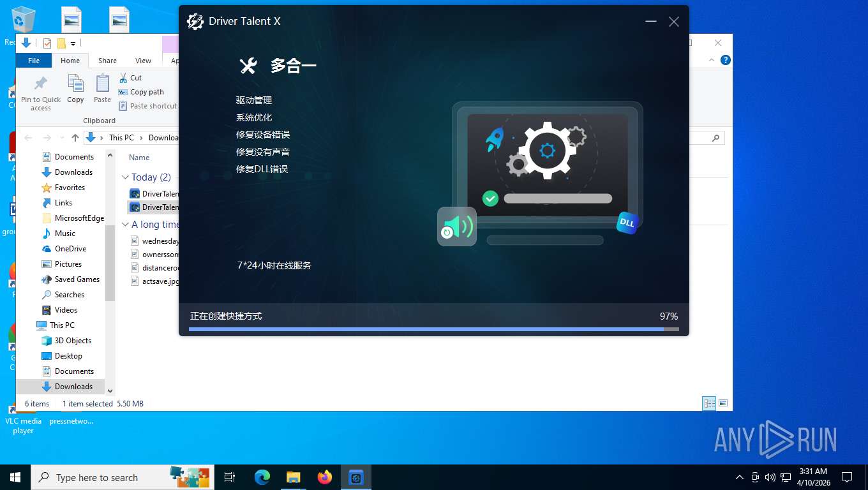The width and height of the screenshot is (868, 490).
Task: Collapse the A long time ago group
Action: pos(126,225)
